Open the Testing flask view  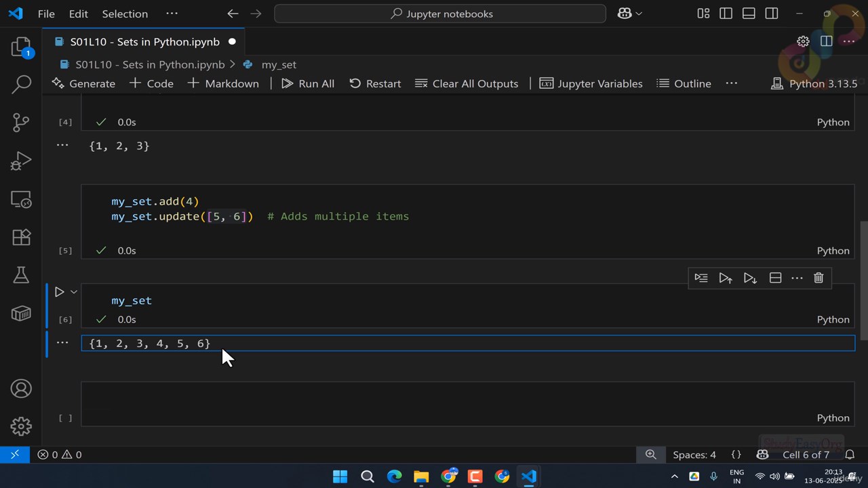21,274
